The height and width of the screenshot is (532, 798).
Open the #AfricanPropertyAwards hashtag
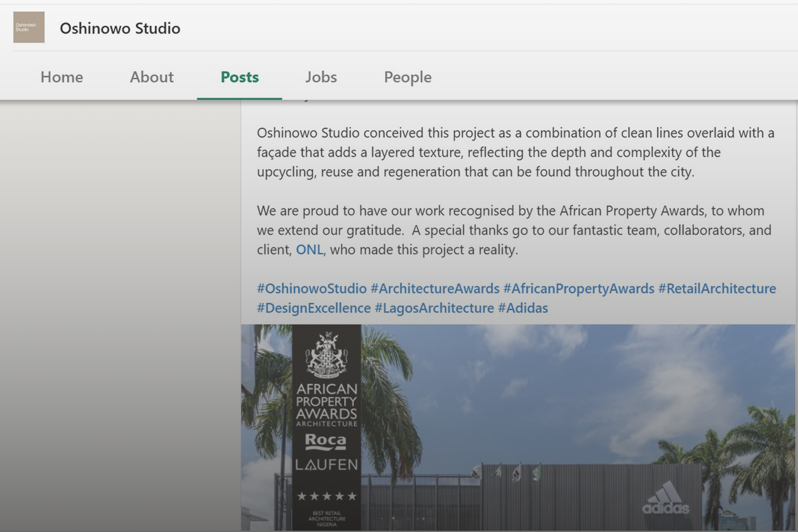click(x=579, y=288)
